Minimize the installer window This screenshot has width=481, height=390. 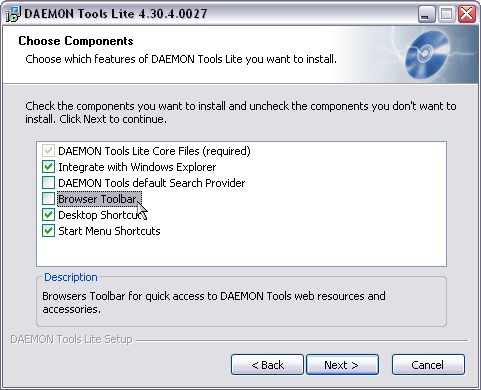[426, 14]
